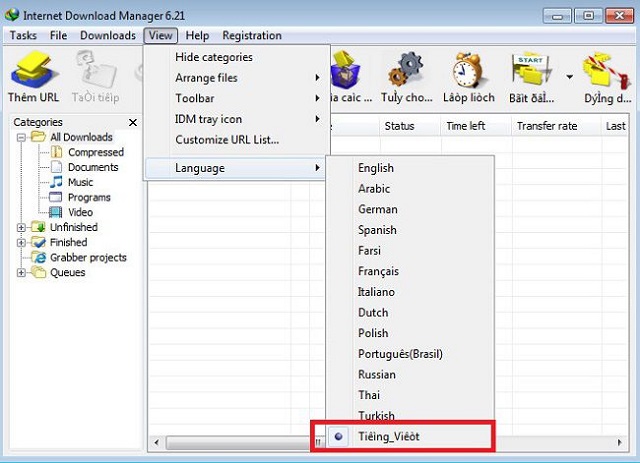Image resolution: width=640 pixels, height=463 pixels.
Task: Select Grabber projects in the tree
Action: coord(88,258)
